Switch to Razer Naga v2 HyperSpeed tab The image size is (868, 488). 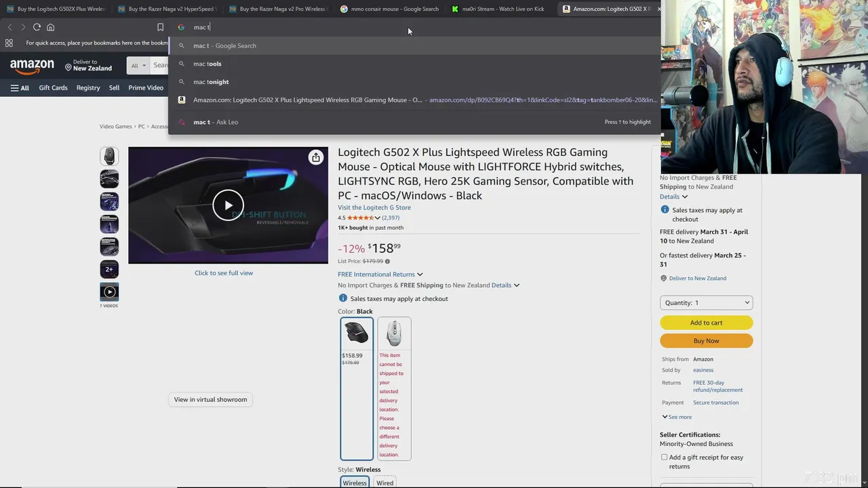point(167,9)
